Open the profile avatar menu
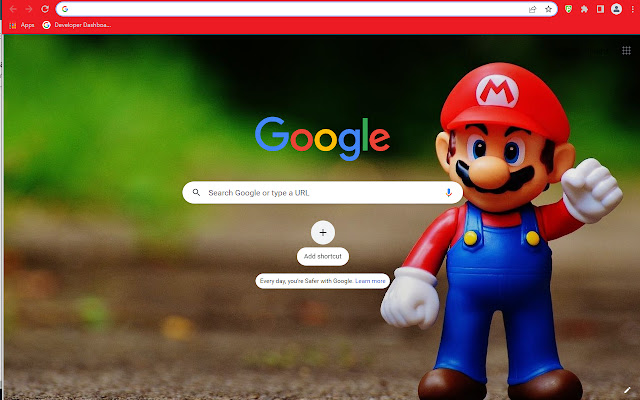The image size is (640, 400). pyautogui.click(x=616, y=9)
